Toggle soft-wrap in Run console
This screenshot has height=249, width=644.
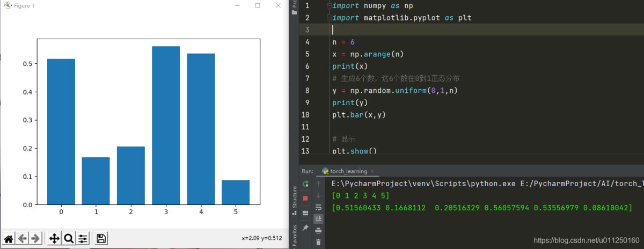pyautogui.click(x=318, y=207)
